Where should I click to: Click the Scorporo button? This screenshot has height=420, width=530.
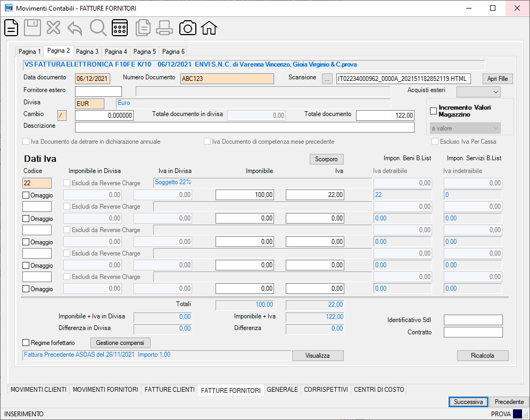coord(326,159)
